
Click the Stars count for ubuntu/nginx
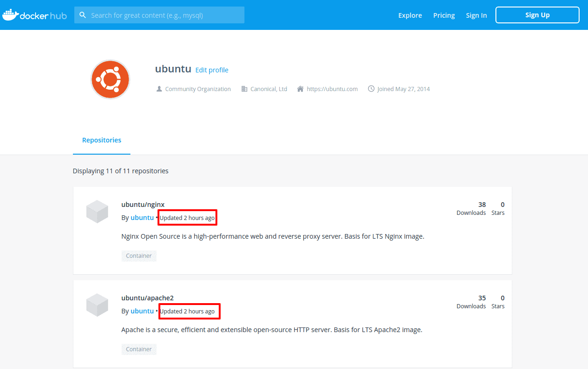point(498,208)
